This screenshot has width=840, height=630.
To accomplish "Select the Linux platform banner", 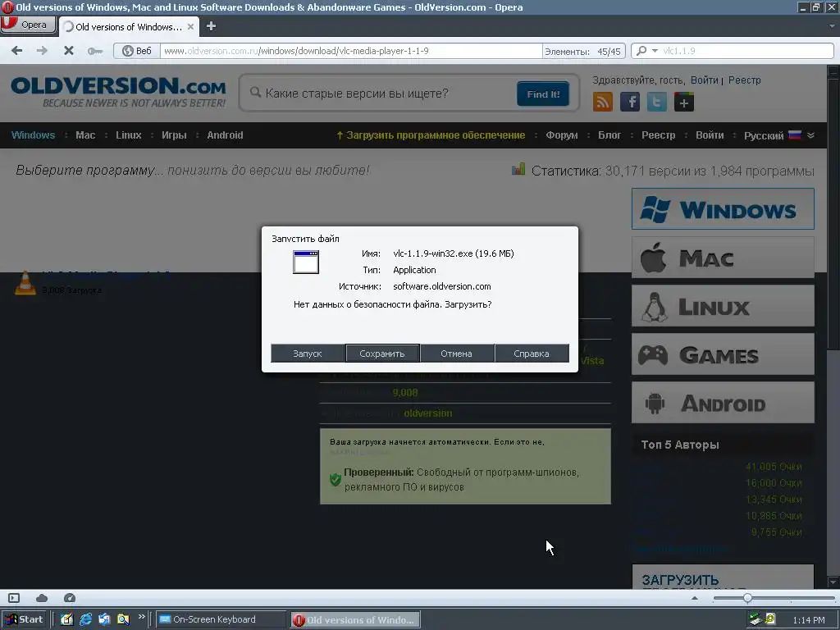I will point(723,306).
